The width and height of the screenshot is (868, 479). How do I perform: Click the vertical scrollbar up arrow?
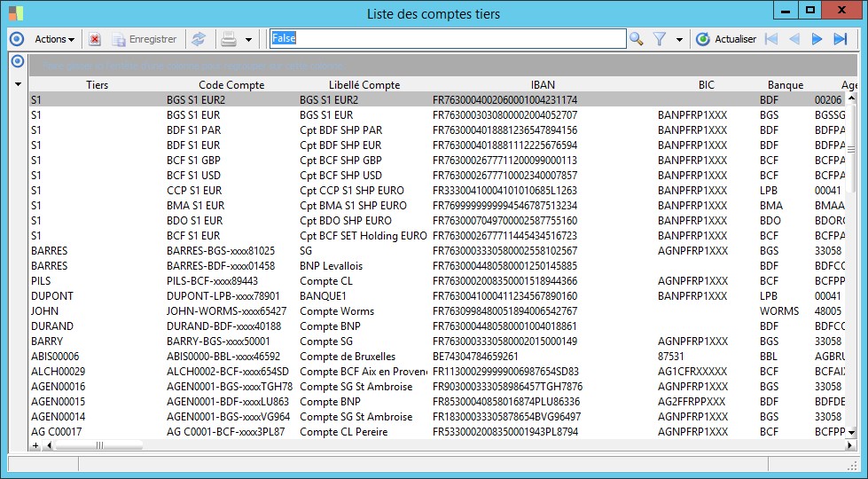851,98
